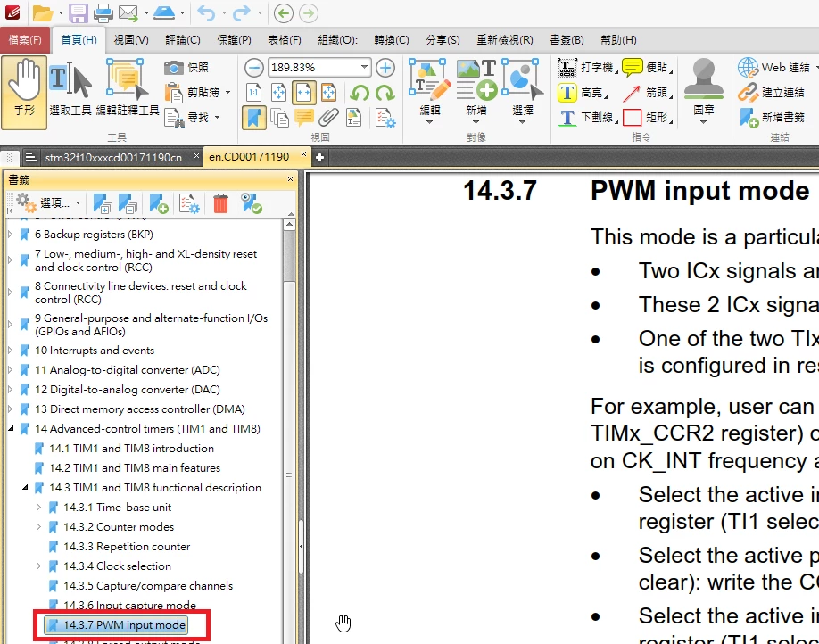The height and width of the screenshot is (644, 819).
Task: Open bookmark 14.3.5 Capture/compare channels
Action: click(x=148, y=585)
